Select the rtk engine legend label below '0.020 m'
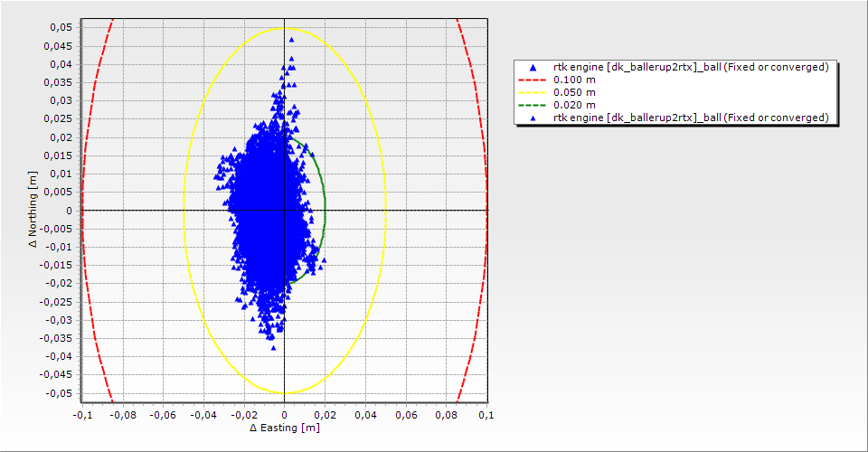The width and height of the screenshot is (868, 452). coord(691,118)
